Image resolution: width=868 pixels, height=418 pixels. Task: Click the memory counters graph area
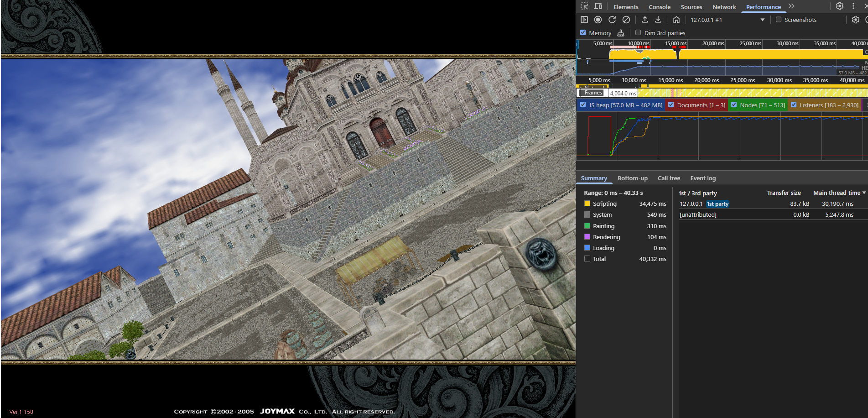tap(722, 136)
